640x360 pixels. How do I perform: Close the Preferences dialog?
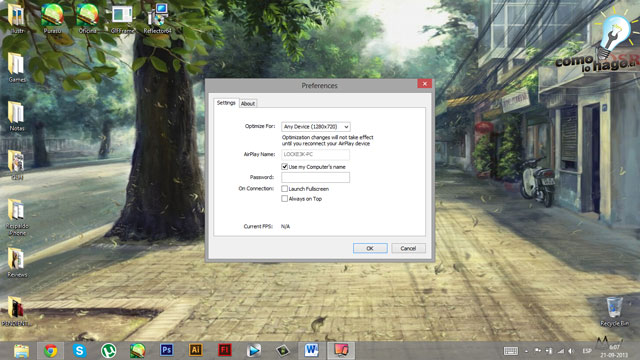424,84
